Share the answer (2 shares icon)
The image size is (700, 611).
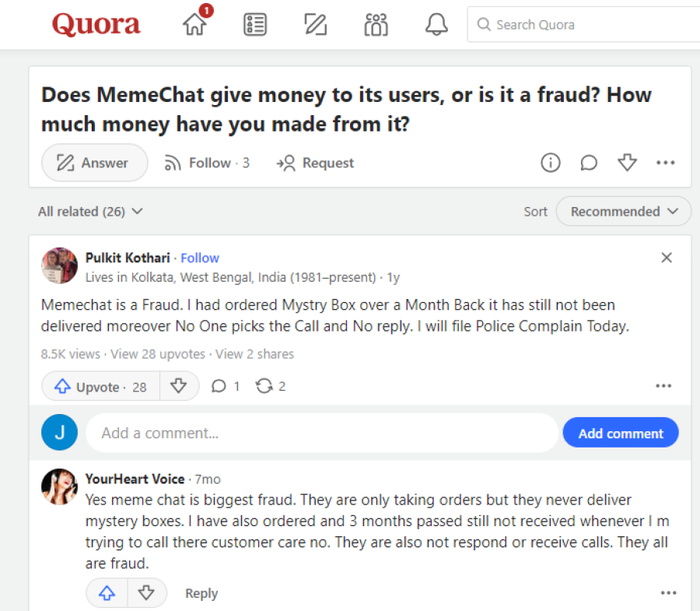tap(271, 386)
